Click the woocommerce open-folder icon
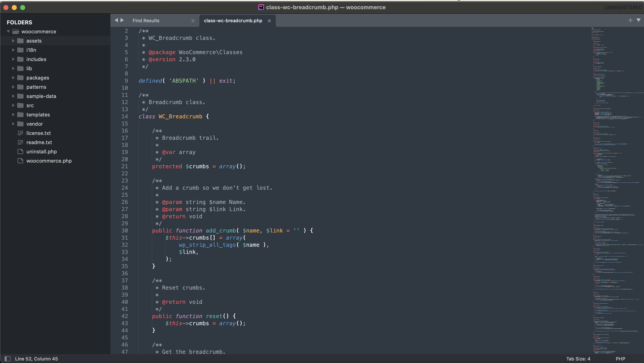 click(16, 31)
